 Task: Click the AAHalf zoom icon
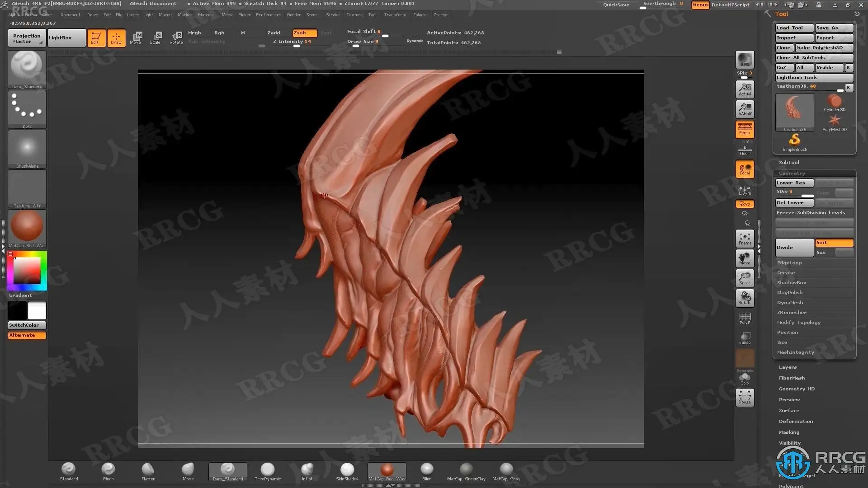pyautogui.click(x=745, y=109)
